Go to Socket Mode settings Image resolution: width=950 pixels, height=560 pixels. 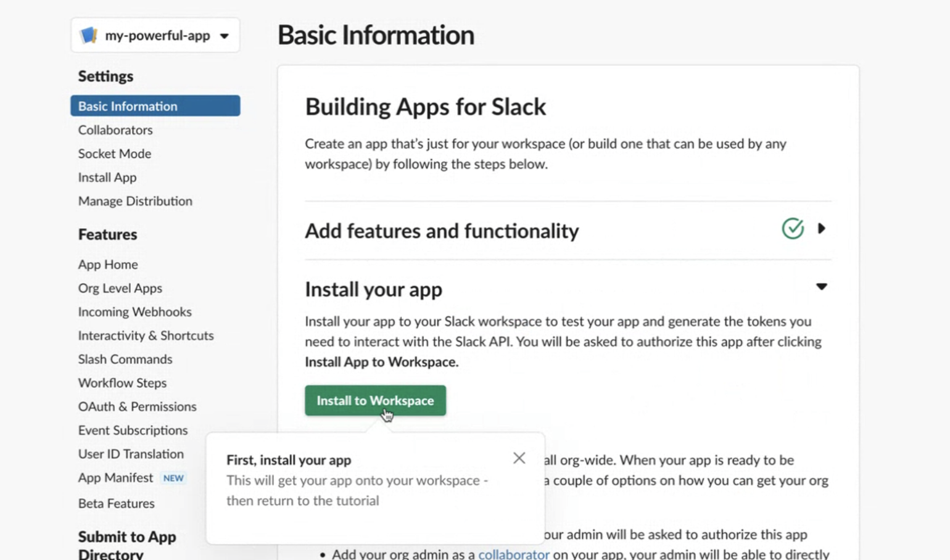point(114,154)
